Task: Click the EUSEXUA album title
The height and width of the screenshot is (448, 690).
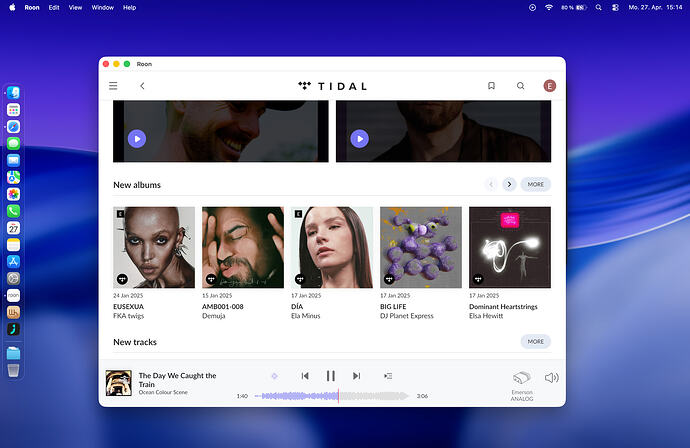Action: pos(128,307)
